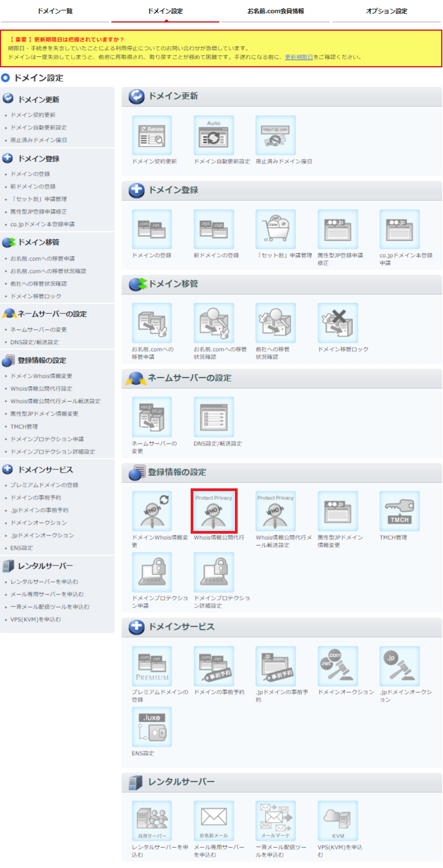The width and height of the screenshot is (443, 868).
Task: Open sidebar link VPS(KVM)を申込む
Action: click(x=36, y=619)
